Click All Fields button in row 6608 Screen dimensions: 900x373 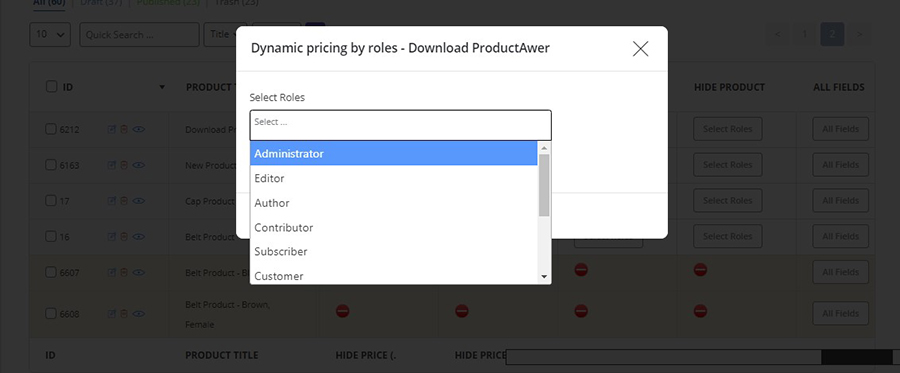click(840, 313)
